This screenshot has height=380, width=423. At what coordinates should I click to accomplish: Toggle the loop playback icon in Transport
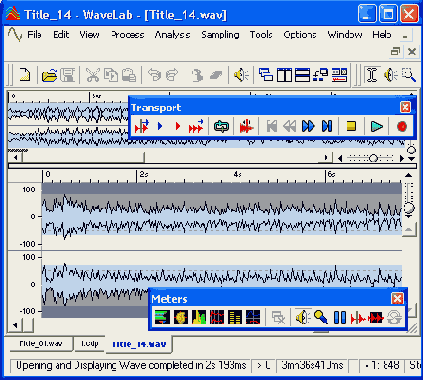(221, 127)
